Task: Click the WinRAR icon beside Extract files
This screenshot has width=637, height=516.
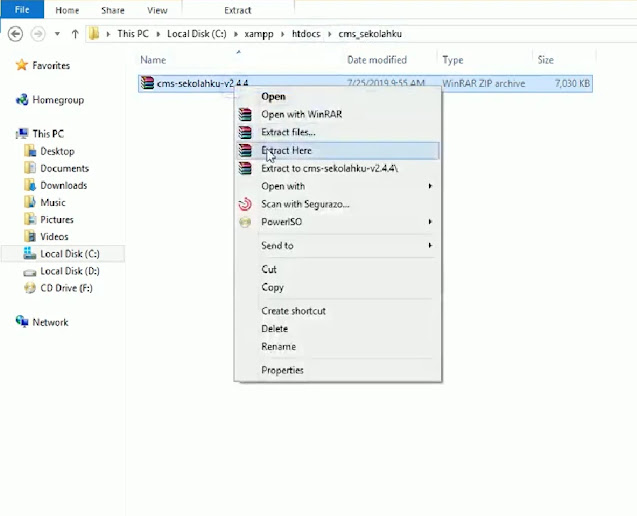Action: click(245, 132)
